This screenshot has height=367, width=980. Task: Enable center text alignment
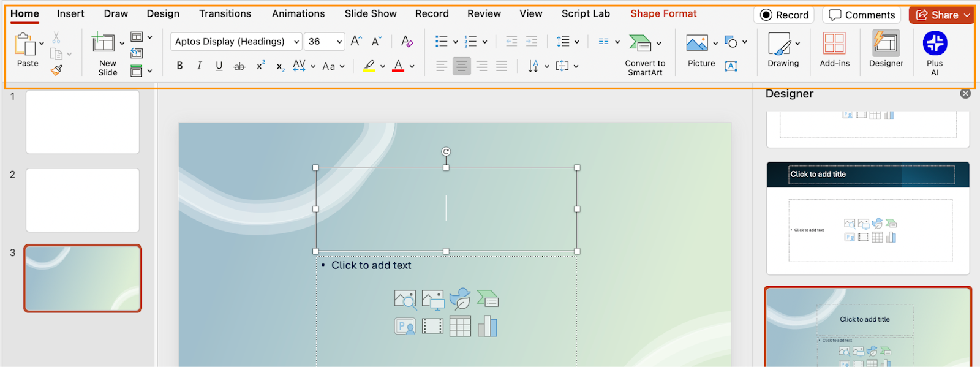coord(461,66)
